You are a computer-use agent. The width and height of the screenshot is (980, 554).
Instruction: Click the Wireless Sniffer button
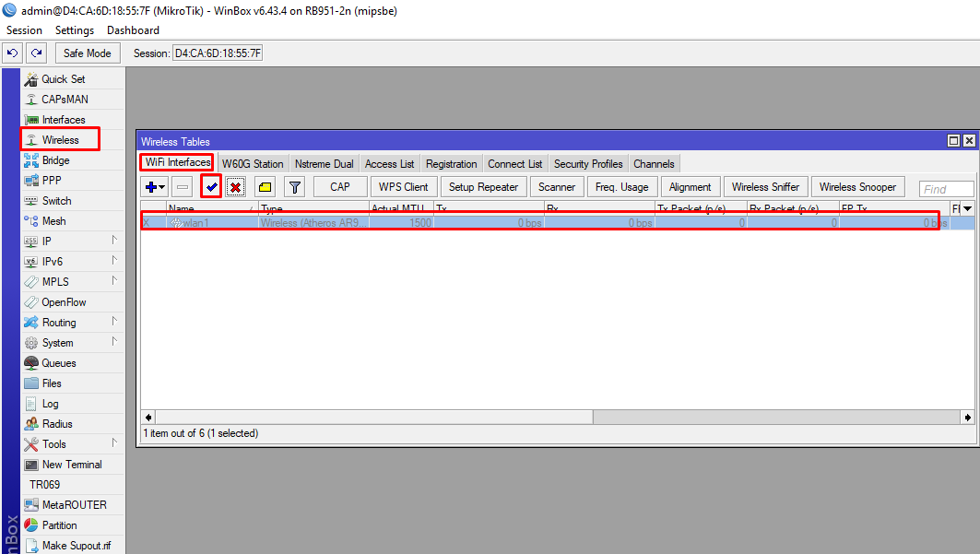[765, 187]
